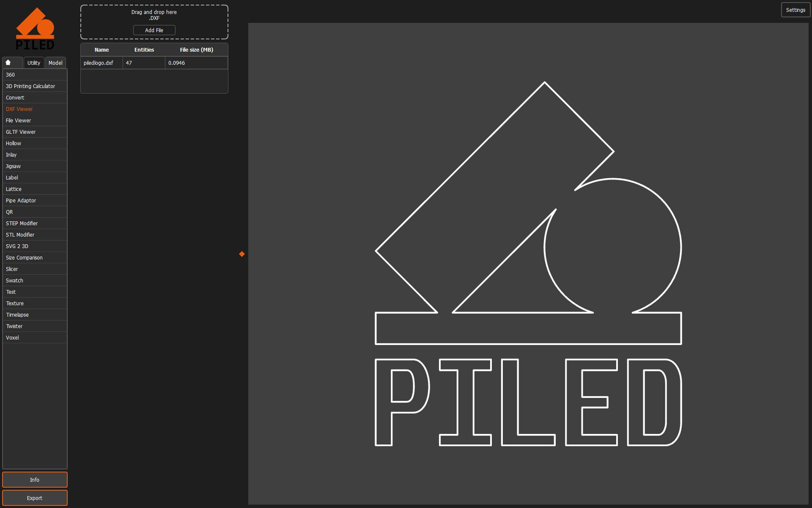Select the Slicer tool
812x508 pixels.
tap(35, 269)
